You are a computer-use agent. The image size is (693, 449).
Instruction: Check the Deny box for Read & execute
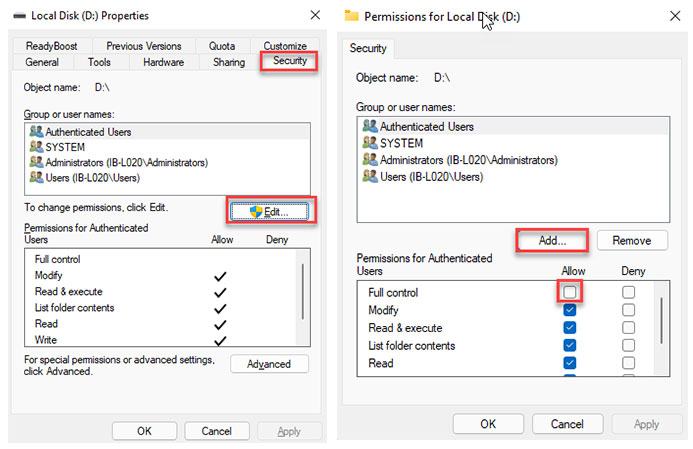628,328
